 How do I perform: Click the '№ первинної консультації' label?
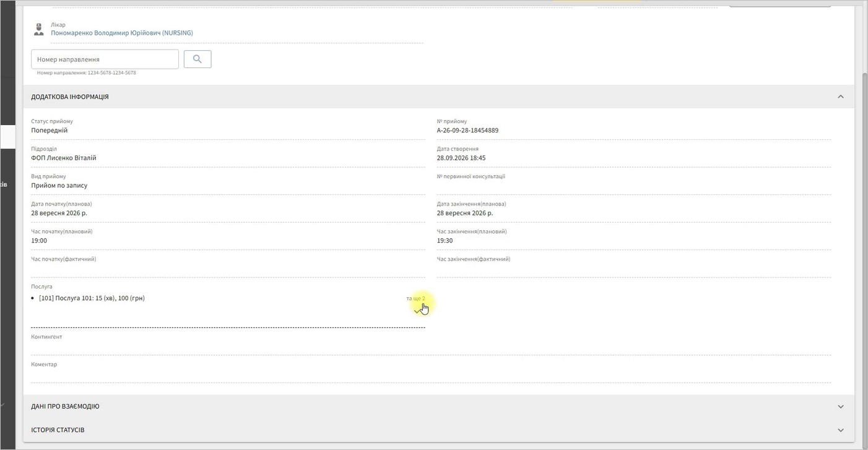[471, 176]
